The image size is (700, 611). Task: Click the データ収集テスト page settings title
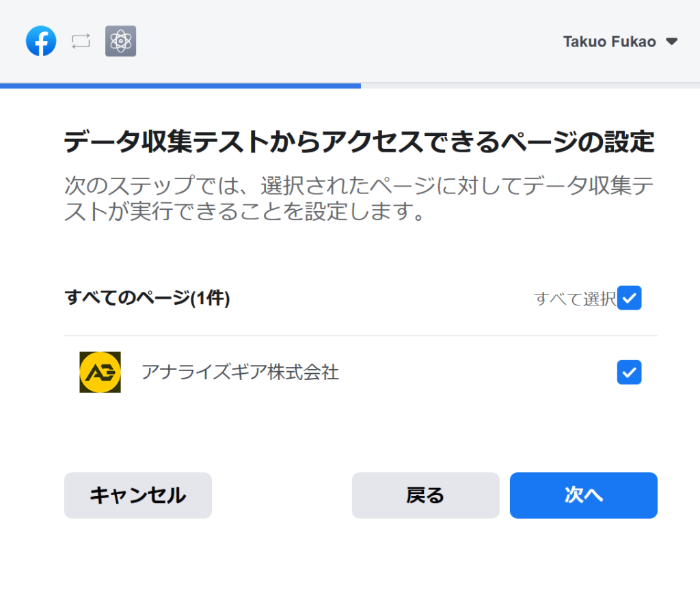point(360,142)
